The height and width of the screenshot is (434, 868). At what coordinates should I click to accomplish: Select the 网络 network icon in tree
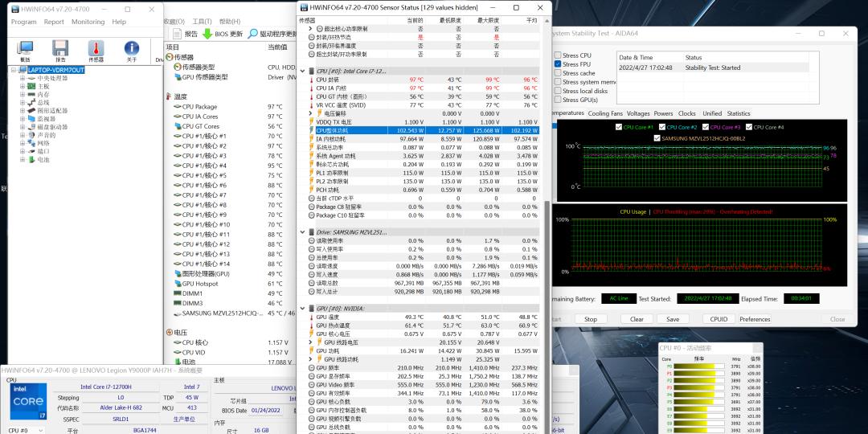31,143
